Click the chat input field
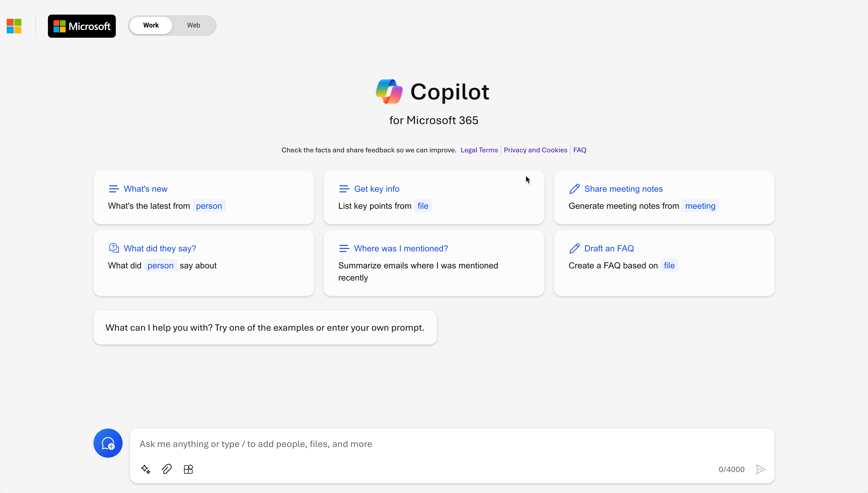Viewport: 868px width, 493px height. point(451,444)
